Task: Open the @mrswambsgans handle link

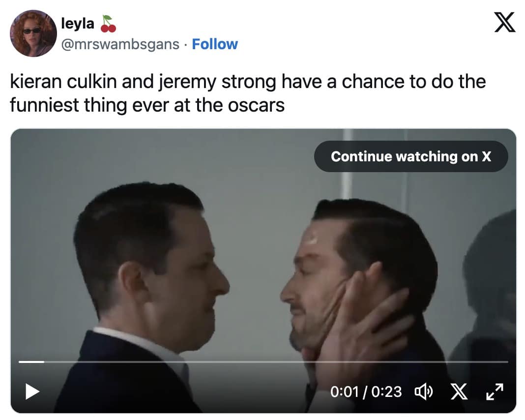Action: tap(120, 44)
